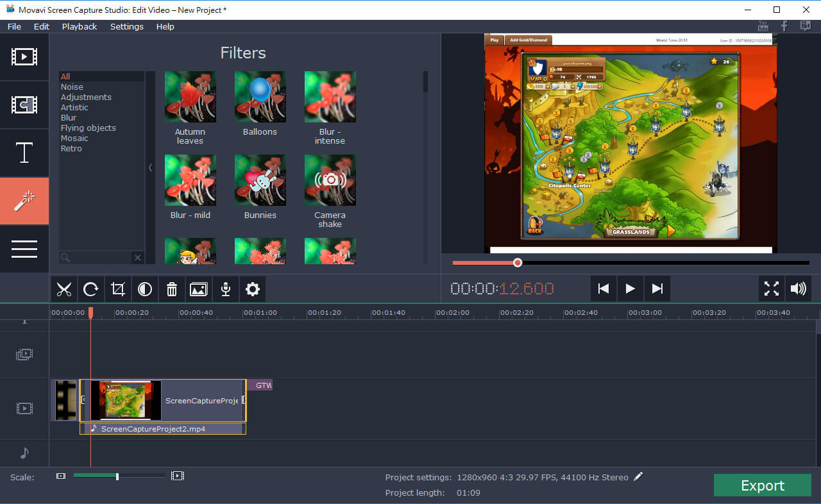Screen dimensions: 821x504
Task: Select the crop tool icon
Action: (x=118, y=289)
